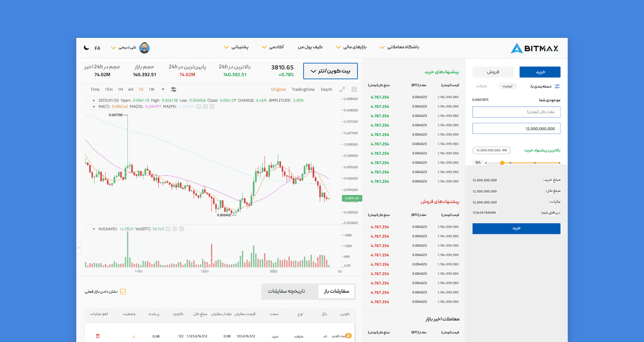Screen dimensions: 644x342
Task: Change language FA selector
Action: tap(97, 48)
